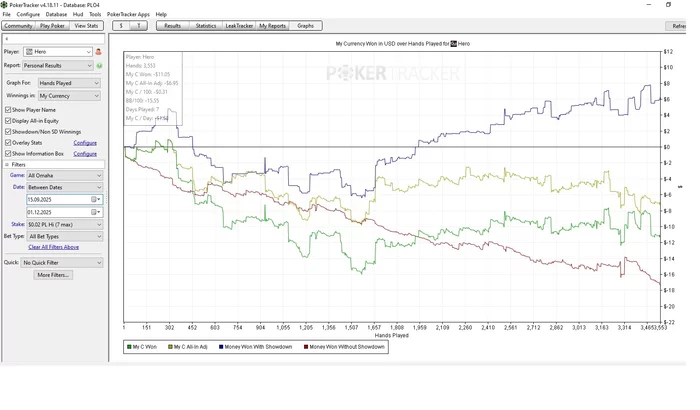Open the Bet Type dropdown
Screen dimensions: 700x410
(x=65, y=236)
